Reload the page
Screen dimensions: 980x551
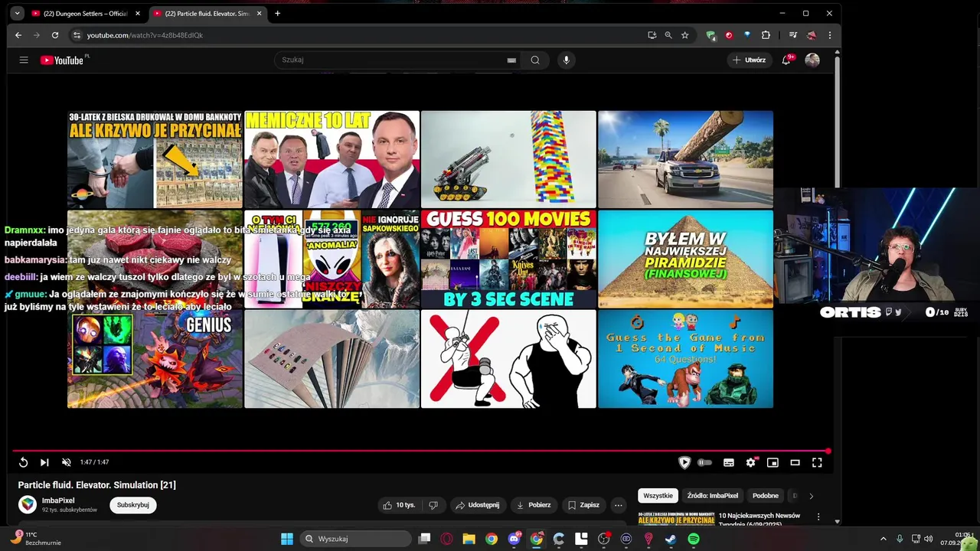click(x=55, y=35)
